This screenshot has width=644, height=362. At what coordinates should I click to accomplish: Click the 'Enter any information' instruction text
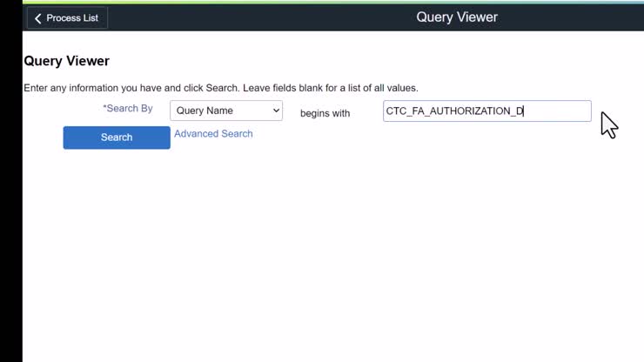click(221, 88)
